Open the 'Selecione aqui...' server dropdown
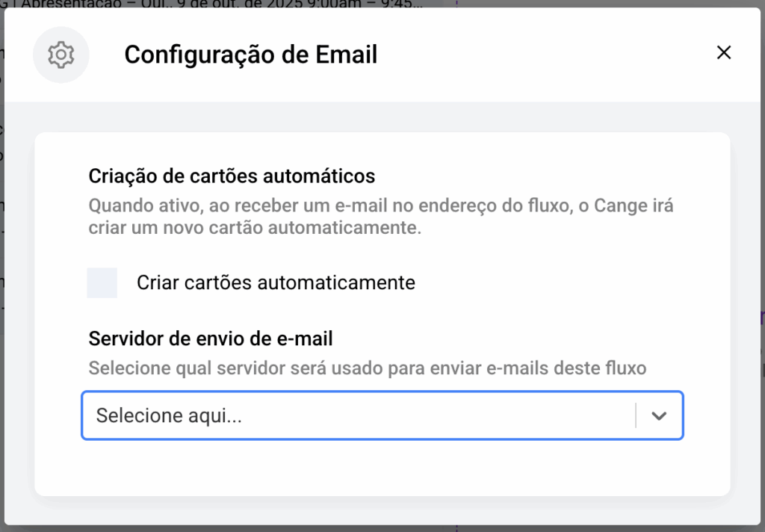 tap(359, 416)
